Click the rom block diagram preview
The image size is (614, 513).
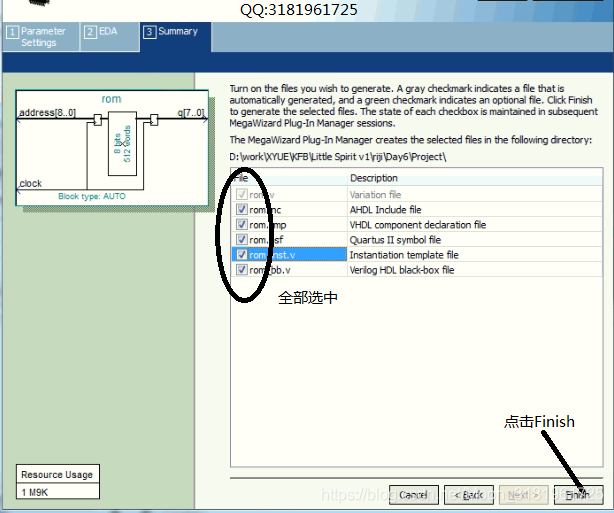tap(112, 148)
